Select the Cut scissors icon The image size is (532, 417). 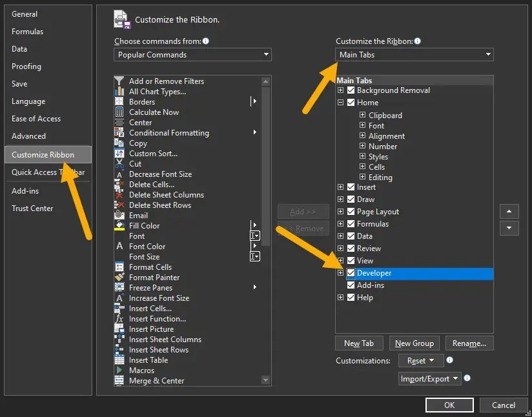coord(119,164)
